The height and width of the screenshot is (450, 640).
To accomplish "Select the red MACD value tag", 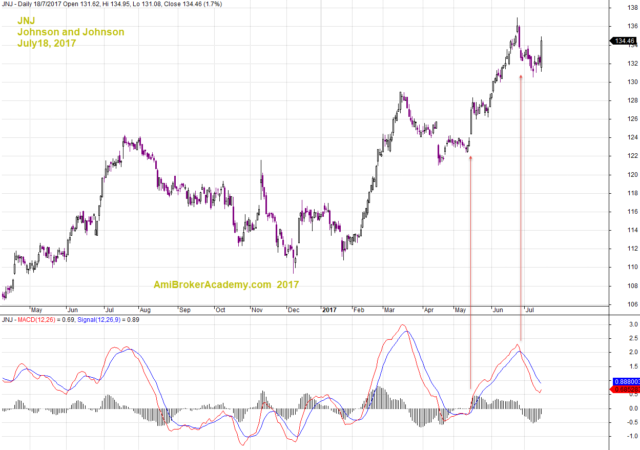I will coord(625,390).
